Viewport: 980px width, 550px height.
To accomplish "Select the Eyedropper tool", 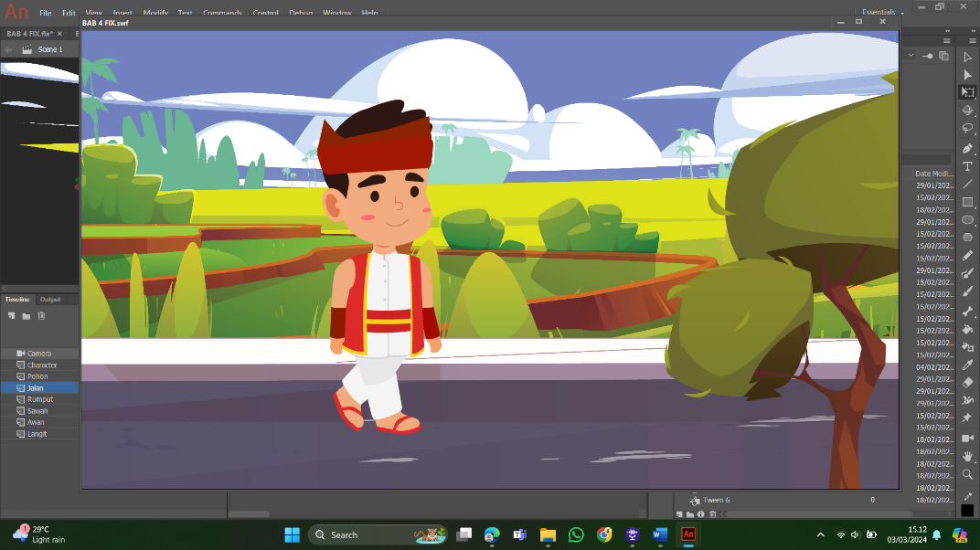I will click(x=967, y=365).
